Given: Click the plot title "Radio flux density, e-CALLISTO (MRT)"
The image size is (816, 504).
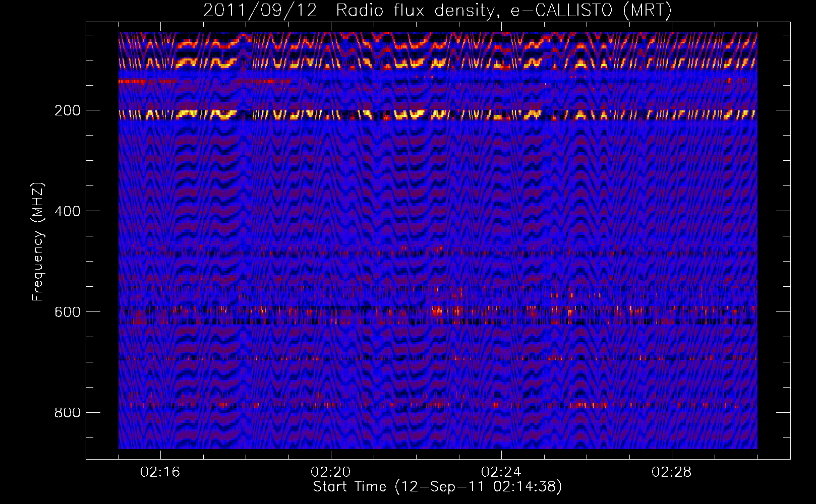Looking at the screenshot, I should [504, 10].
